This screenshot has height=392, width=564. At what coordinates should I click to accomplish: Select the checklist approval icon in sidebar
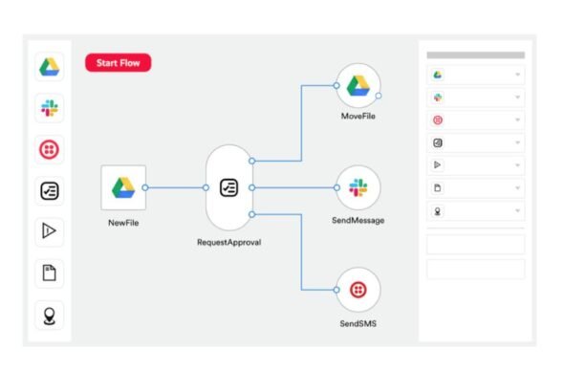[x=50, y=190]
